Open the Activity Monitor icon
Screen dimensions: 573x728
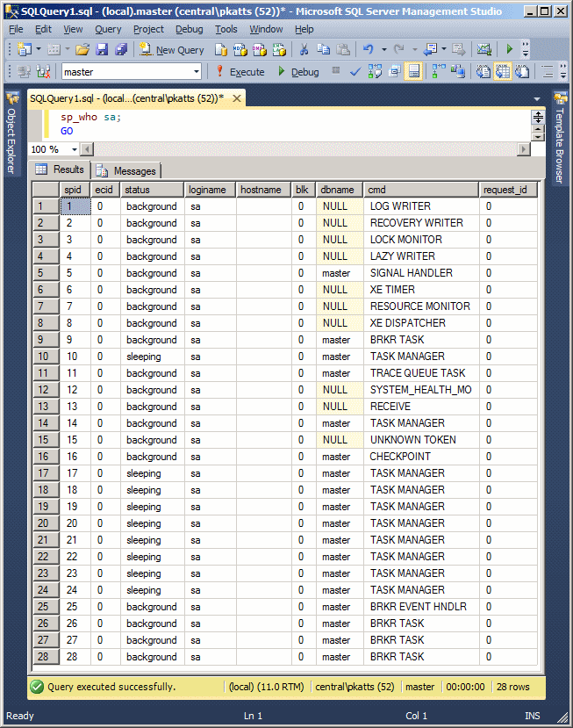coord(483,49)
